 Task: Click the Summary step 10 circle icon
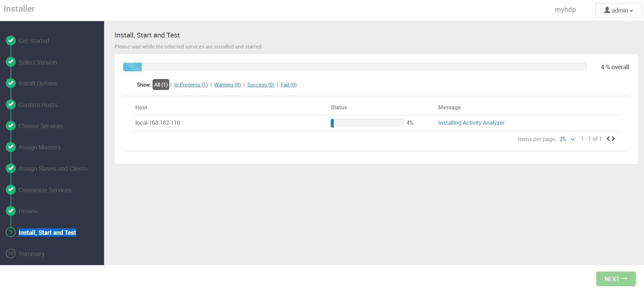(x=11, y=253)
